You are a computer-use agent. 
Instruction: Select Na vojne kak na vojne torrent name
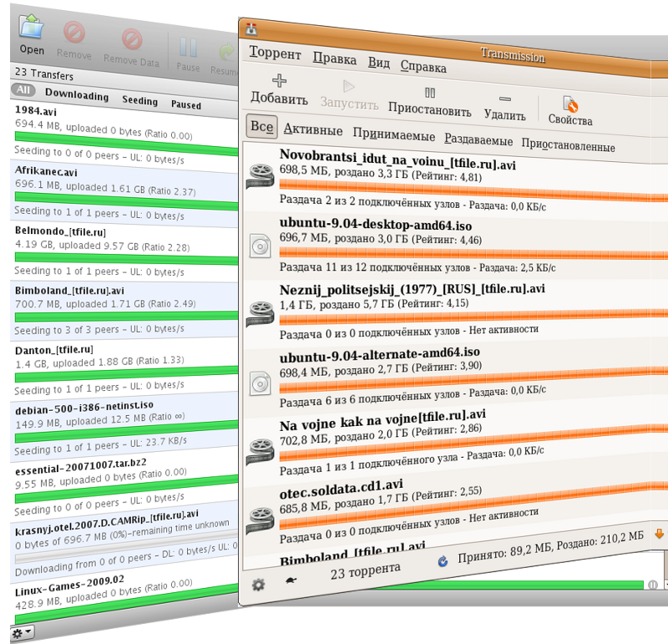382,420
